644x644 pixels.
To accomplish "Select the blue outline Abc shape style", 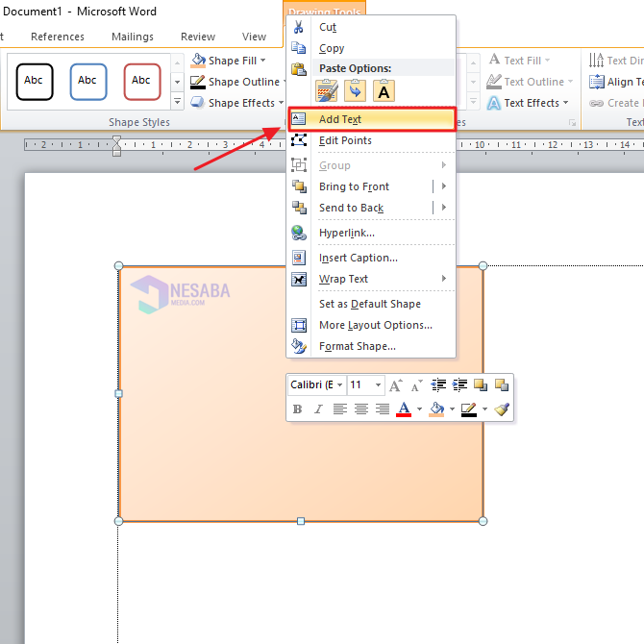I will [88, 82].
